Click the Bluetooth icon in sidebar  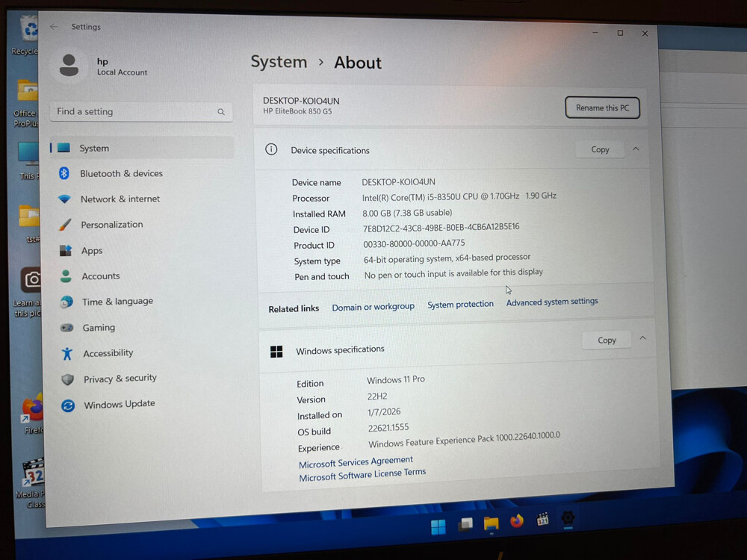pos(63,173)
